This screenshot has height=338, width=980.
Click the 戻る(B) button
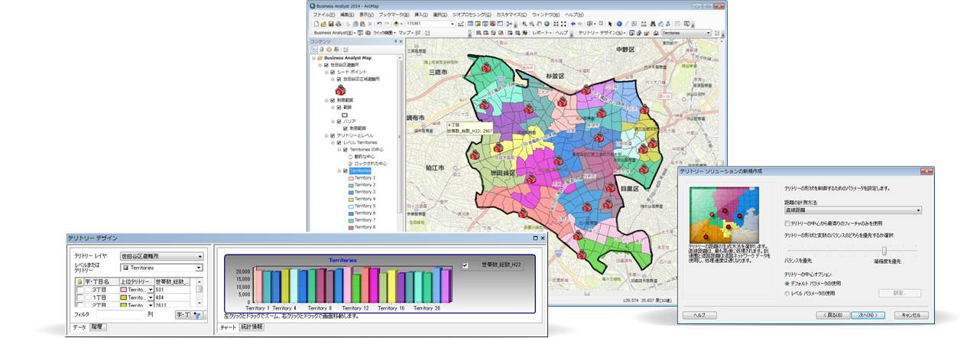pos(832,314)
